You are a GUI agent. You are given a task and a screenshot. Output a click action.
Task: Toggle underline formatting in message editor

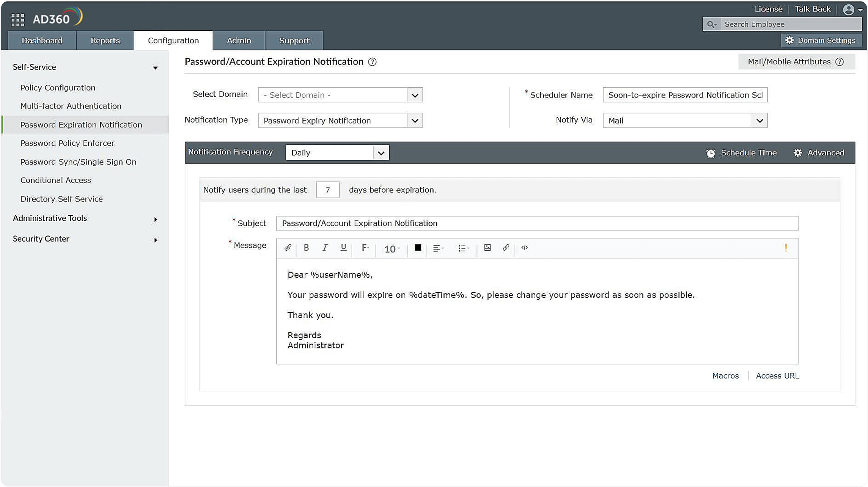point(343,248)
